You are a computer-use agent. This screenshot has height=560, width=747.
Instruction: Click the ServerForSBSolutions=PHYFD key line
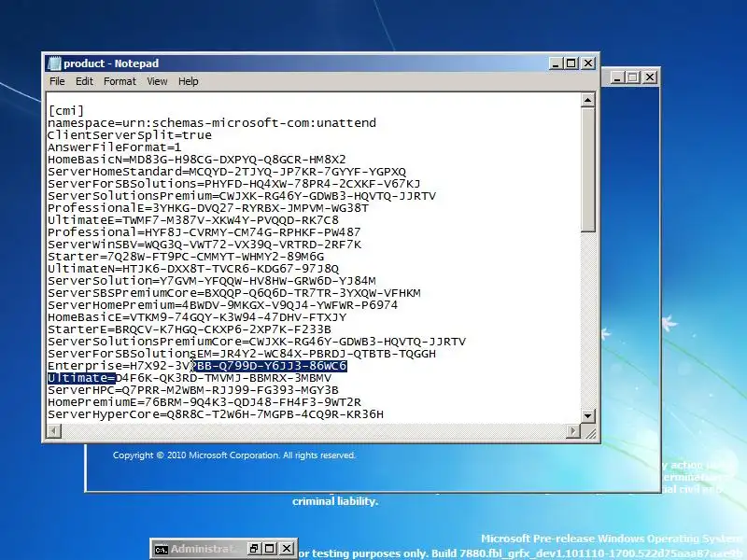click(234, 184)
